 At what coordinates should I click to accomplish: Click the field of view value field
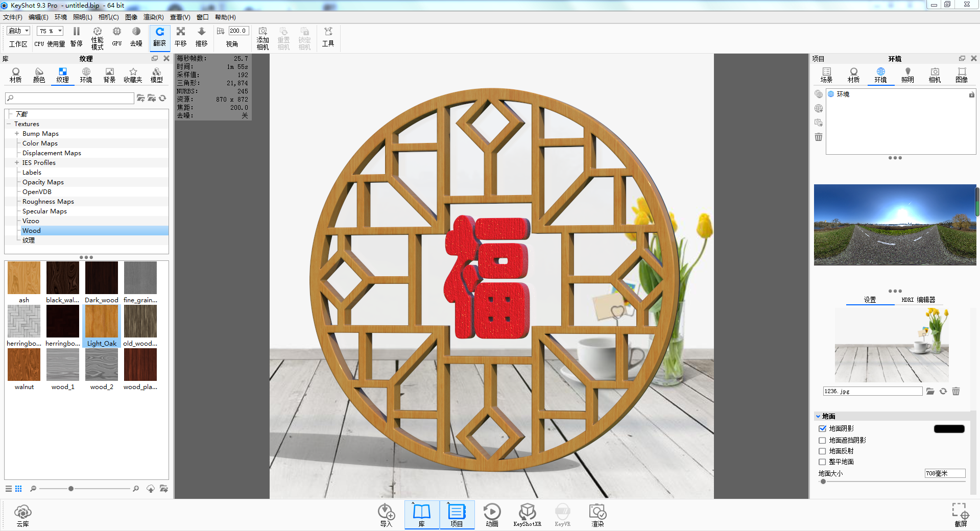coord(238,31)
